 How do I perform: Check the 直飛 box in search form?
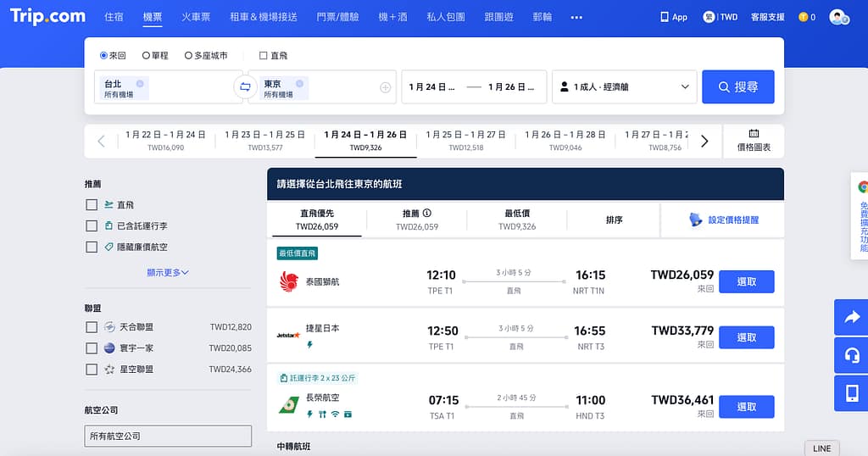[x=264, y=55]
